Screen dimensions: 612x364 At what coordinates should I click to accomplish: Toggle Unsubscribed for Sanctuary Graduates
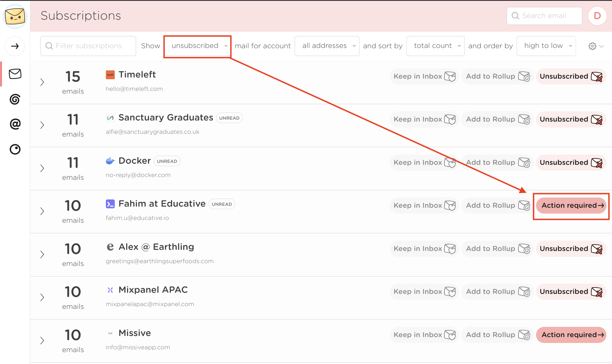click(x=571, y=119)
